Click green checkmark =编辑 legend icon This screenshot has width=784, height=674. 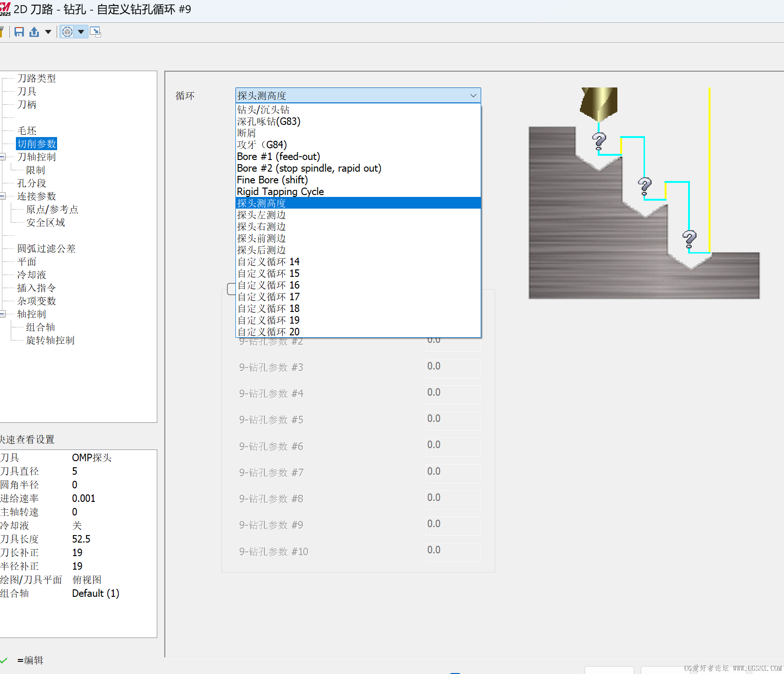[4, 660]
